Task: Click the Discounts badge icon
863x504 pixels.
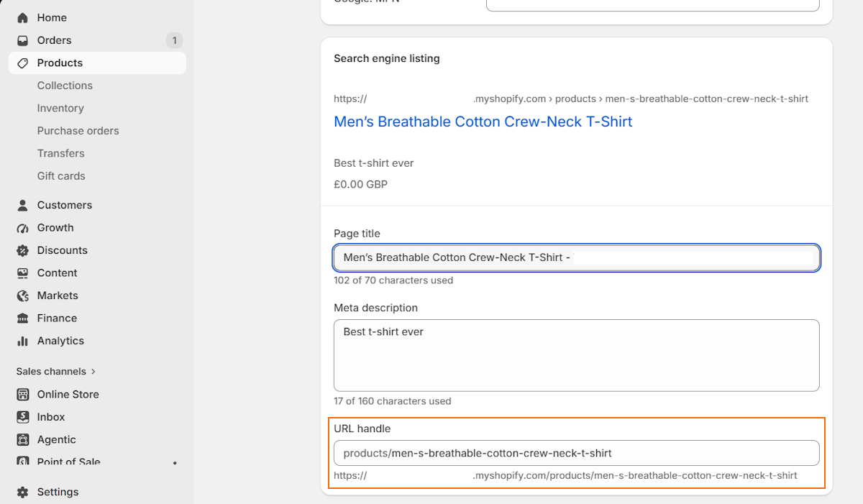Action: point(23,250)
